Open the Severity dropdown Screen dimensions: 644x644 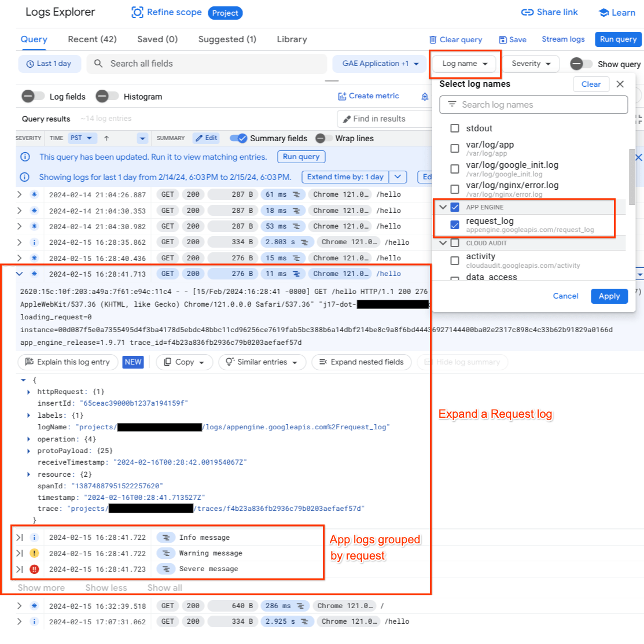(x=531, y=64)
